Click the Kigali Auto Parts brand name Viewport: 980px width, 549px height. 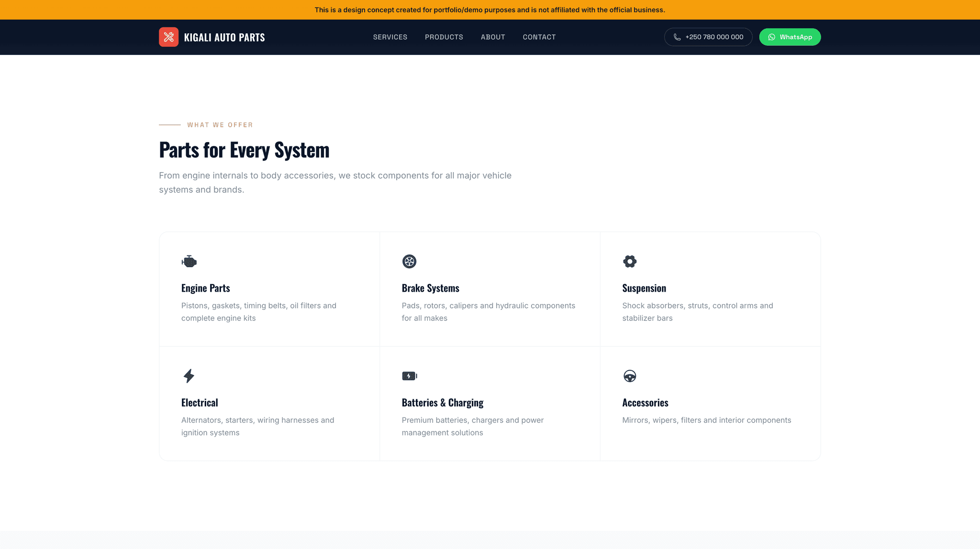click(224, 37)
